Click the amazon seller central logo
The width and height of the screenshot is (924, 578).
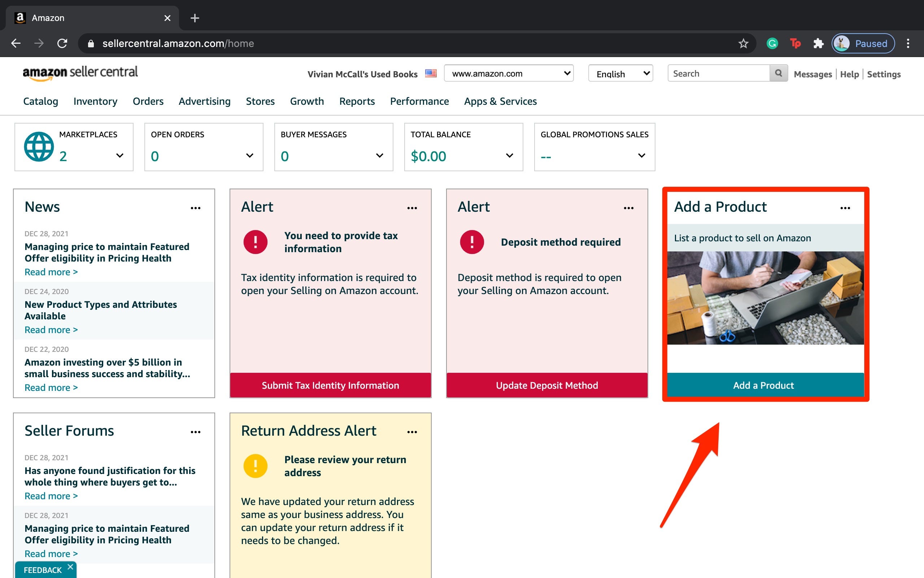point(80,73)
